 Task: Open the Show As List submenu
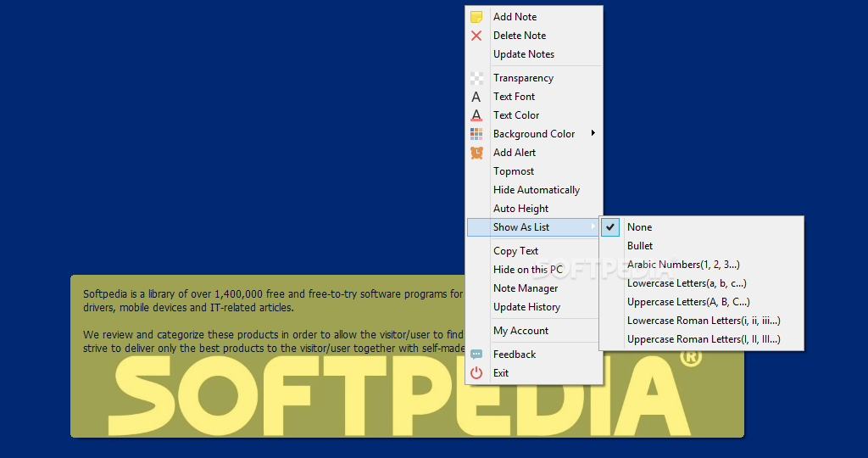(x=534, y=227)
